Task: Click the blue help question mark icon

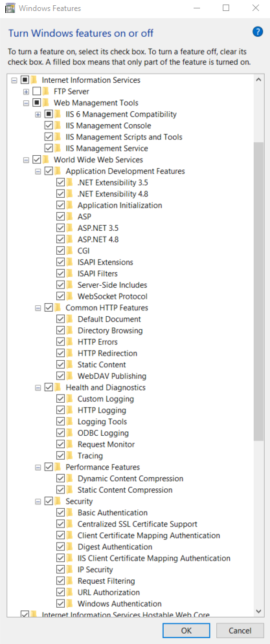Action: coord(258,32)
